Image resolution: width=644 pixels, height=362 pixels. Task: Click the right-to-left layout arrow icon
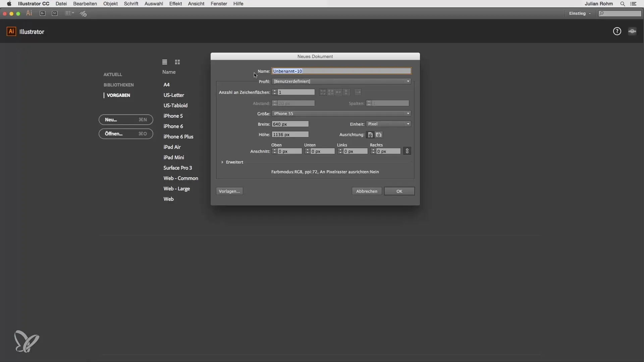(x=358, y=92)
